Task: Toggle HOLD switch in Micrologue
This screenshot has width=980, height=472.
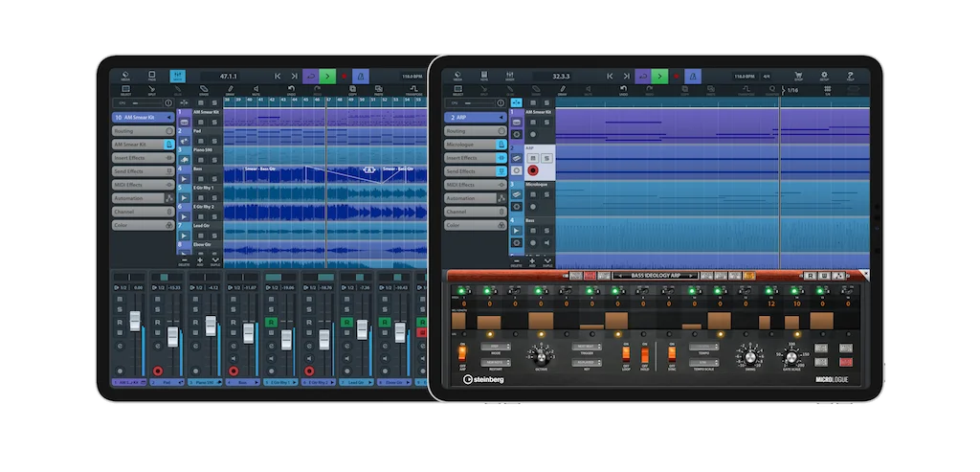Action: [645, 354]
